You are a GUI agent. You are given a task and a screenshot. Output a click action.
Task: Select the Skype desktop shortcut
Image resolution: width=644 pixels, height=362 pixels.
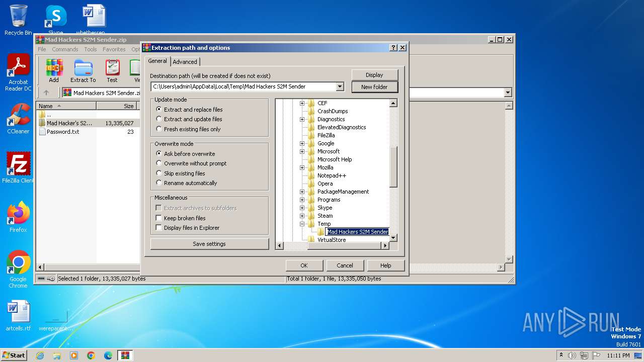pos(55,20)
